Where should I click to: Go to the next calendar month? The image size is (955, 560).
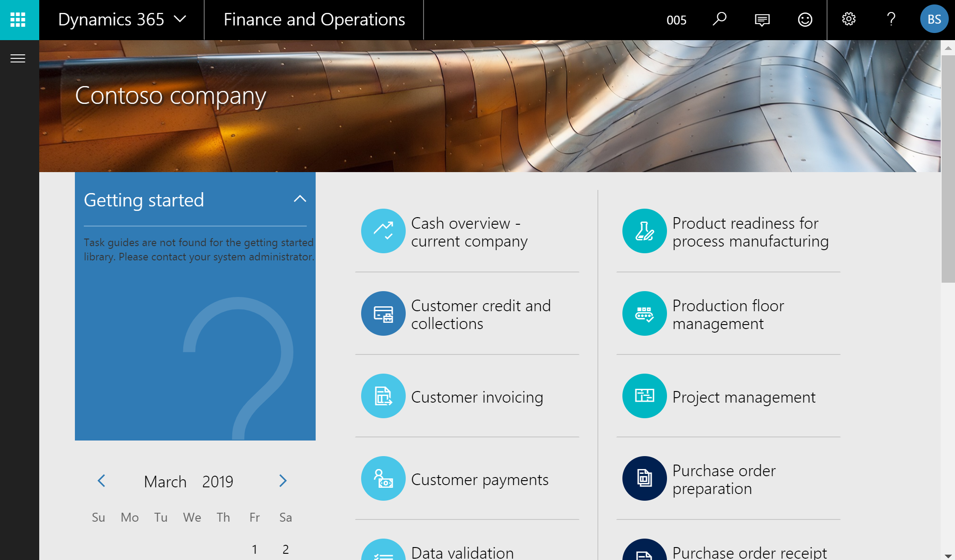(x=283, y=481)
